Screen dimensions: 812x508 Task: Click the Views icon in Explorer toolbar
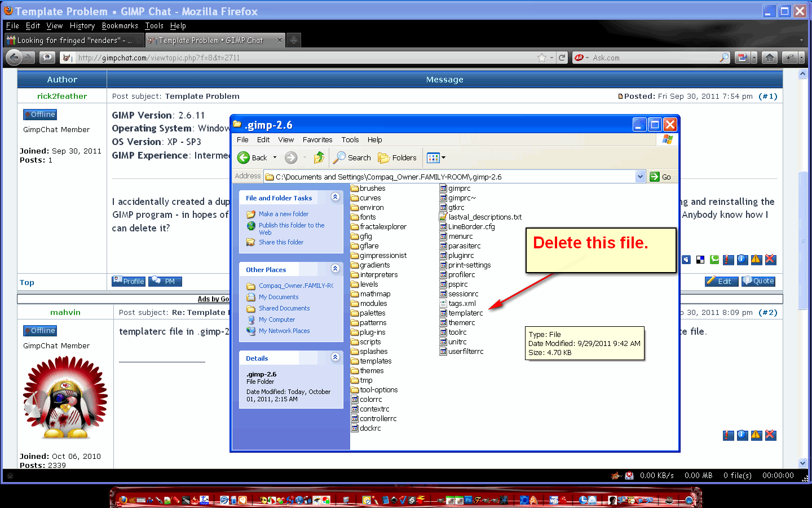click(433, 157)
